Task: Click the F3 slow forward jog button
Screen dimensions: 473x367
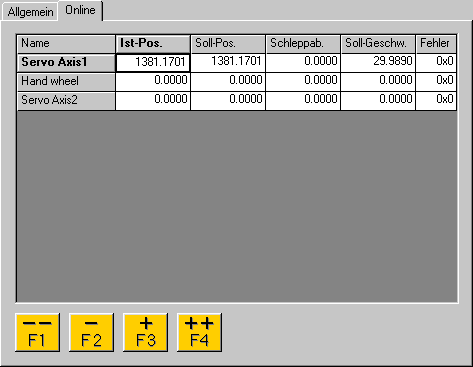Action: point(145,332)
